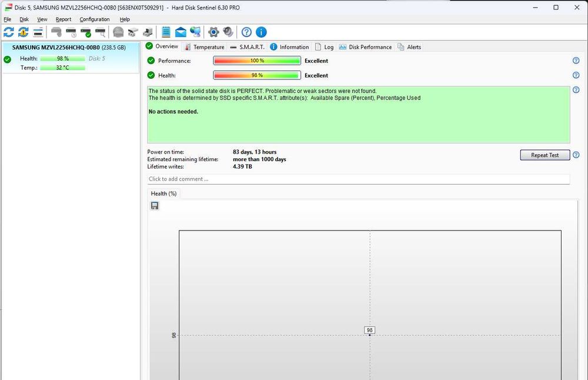Click the floppy disk save graph icon
Image resolution: width=588 pixels, height=380 pixels.
pyautogui.click(x=155, y=205)
